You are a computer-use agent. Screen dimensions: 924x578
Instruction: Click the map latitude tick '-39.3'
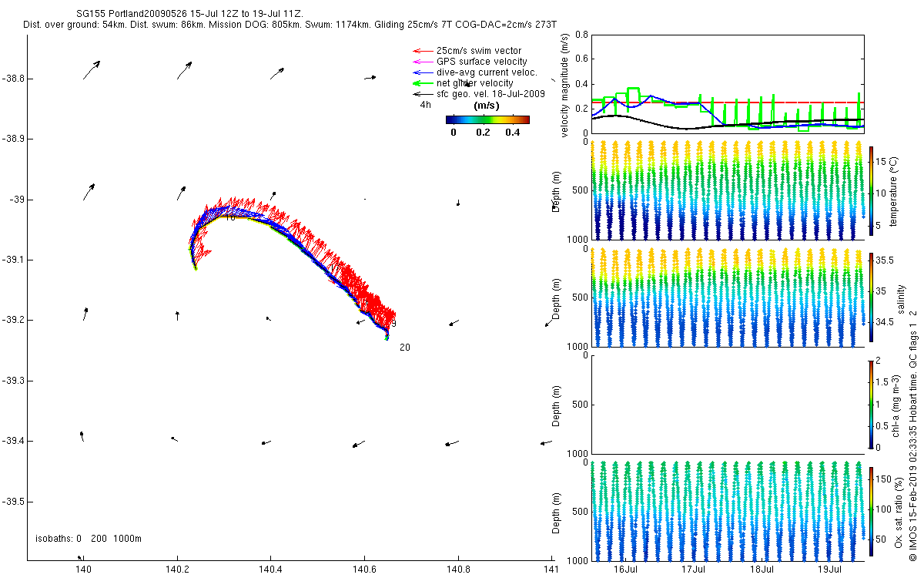[x=12, y=380]
